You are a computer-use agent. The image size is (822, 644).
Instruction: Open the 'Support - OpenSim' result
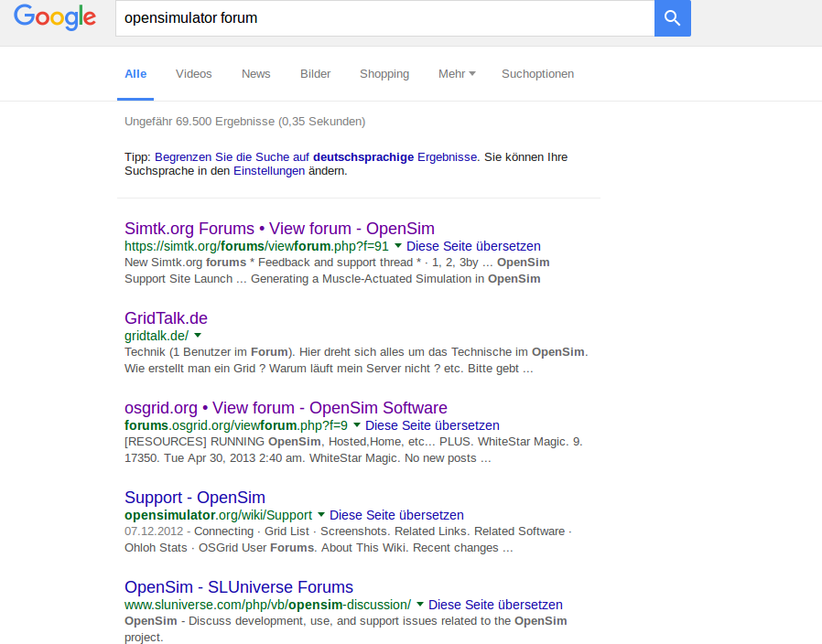click(x=195, y=498)
